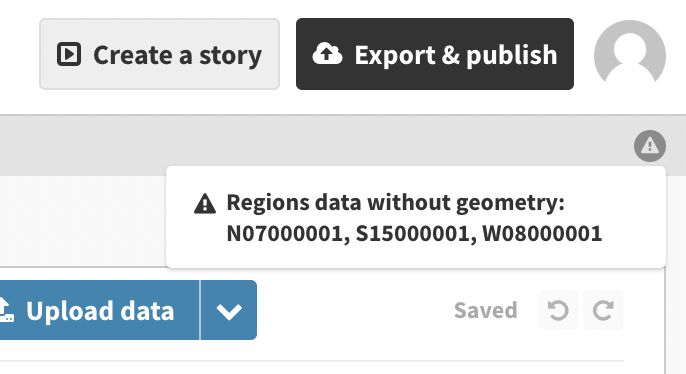Click the empty white header area left of Create a story
686x374 pixels.
(x=19, y=54)
